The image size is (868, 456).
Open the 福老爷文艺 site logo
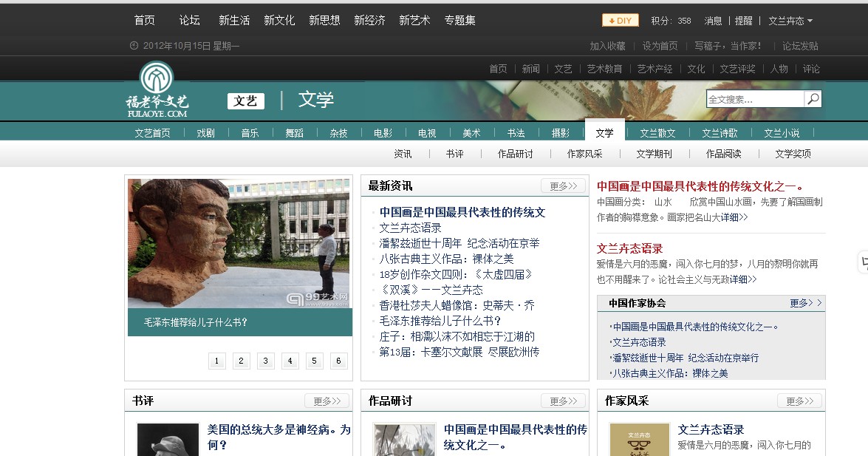tap(157, 89)
